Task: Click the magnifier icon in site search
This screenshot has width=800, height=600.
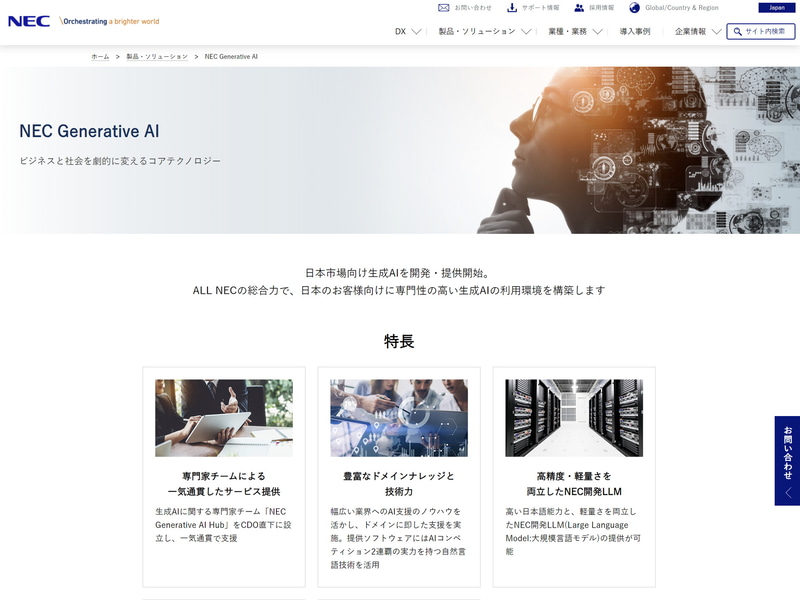Action: click(x=737, y=32)
